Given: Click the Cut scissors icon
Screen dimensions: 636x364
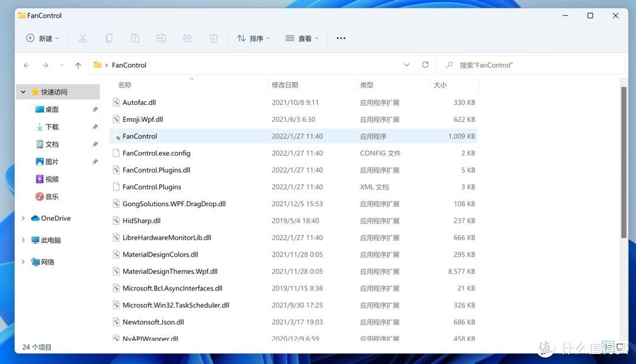Looking at the screenshot, I should pyautogui.click(x=83, y=38).
